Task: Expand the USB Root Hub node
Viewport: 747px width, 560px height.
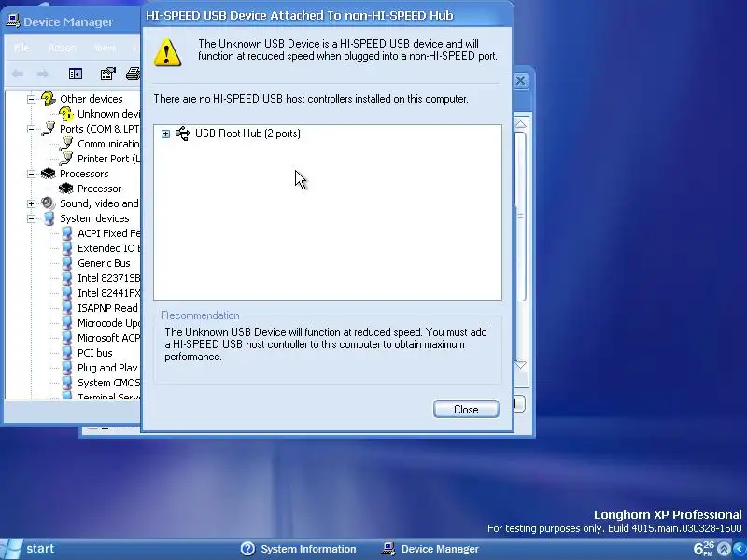Action: 165,133
